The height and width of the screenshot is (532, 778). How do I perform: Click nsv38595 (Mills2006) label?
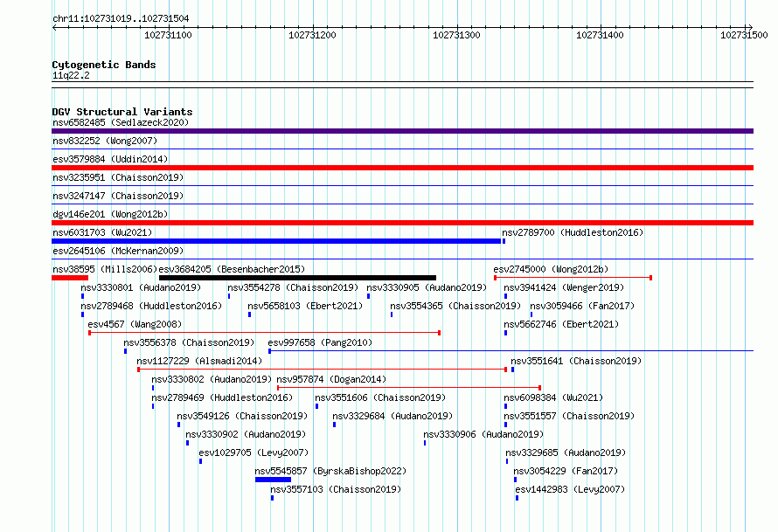[105, 269]
